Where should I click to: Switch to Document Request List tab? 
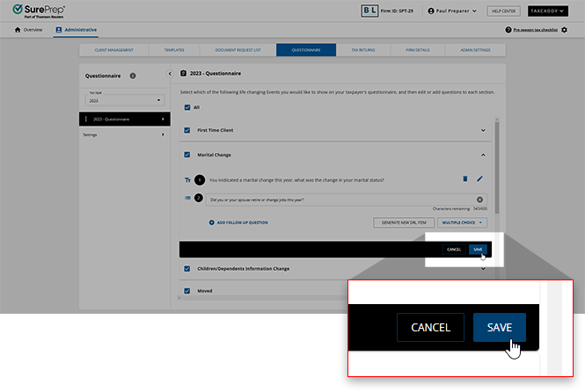point(238,50)
